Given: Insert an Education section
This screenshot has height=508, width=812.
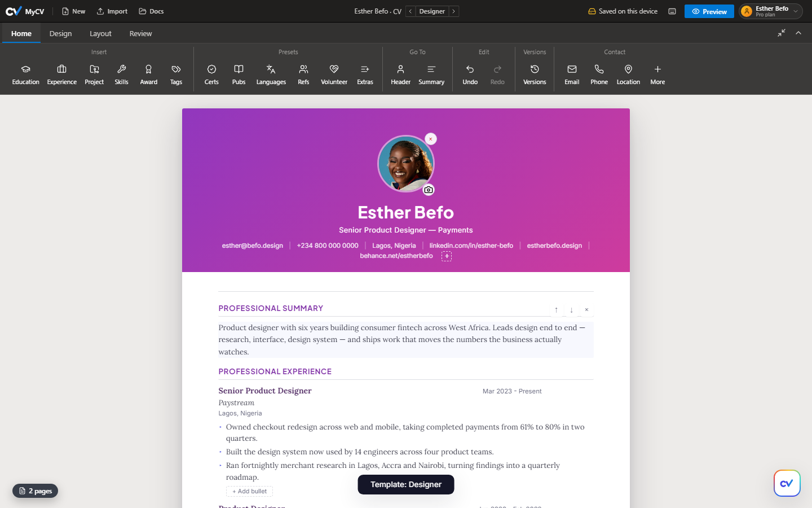Looking at the screenshot, I should (x=26, y=75).
